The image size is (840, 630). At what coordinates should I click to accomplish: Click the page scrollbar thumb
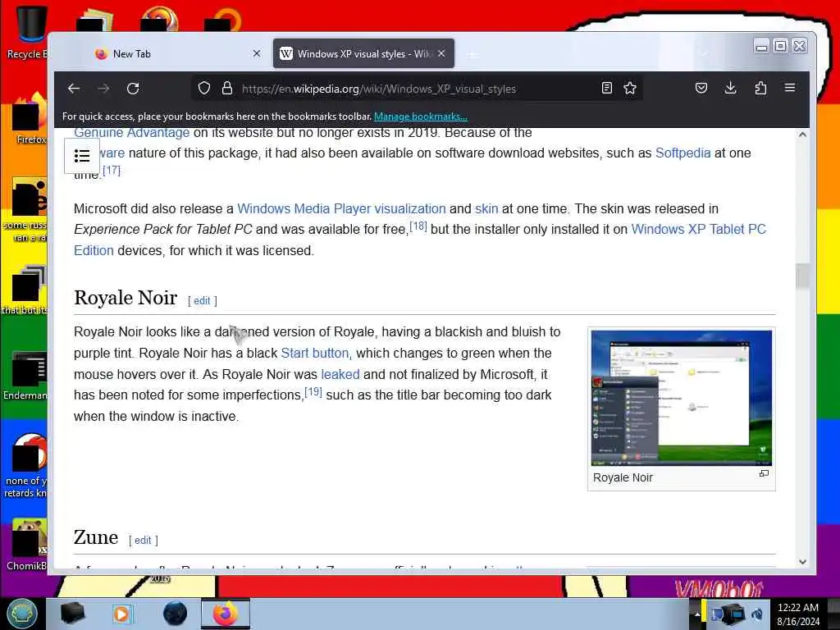click(x=802, y=276)
